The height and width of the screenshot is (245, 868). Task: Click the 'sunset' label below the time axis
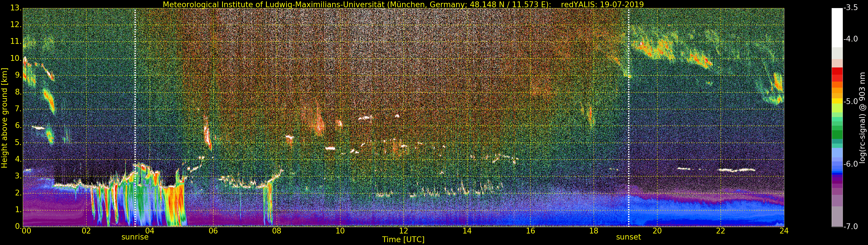click(628, 237)
